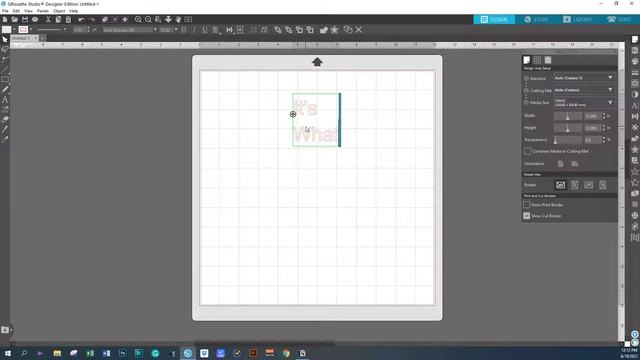This screenshot has height=360, width=640.
Task: Select the Rectangle drawing tool
Action: pyautogui.click(x=5, y=79)
